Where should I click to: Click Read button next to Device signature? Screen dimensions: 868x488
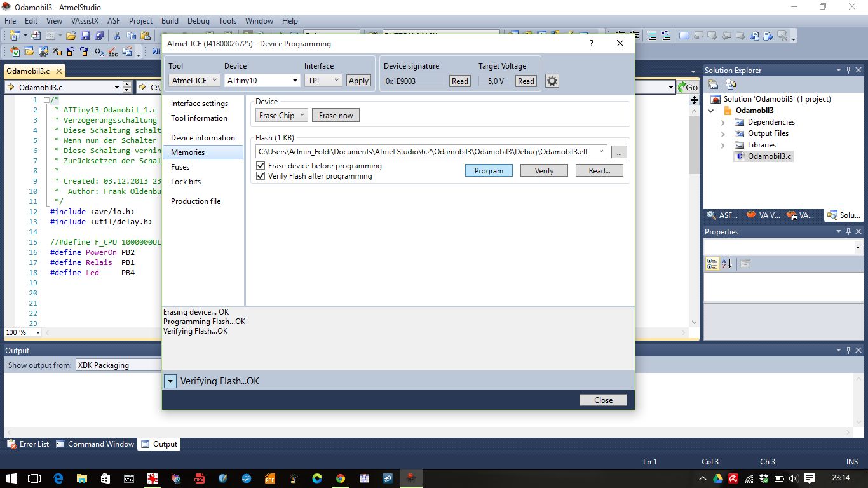click(459, 81)
